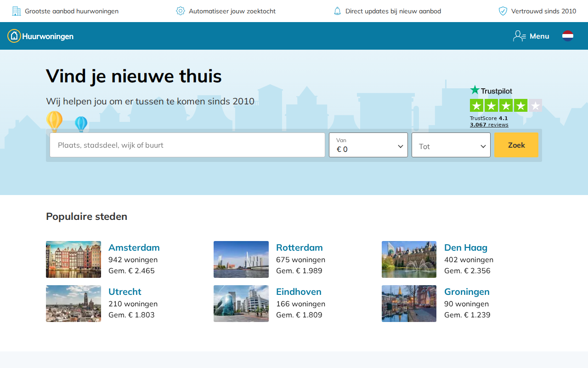Click the bell icon beside Direct updates
Screen dimensions: 588x368
(x=337, y=11)
